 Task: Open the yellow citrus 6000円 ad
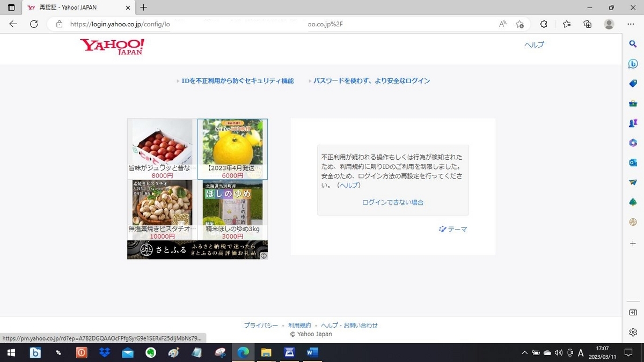coord(232,149)
